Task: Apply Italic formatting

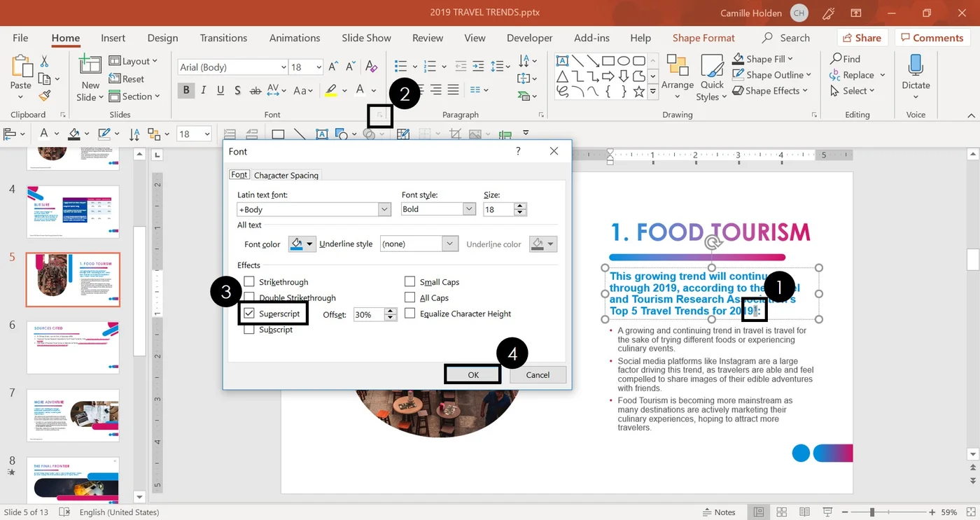Action: click(204, 90)
